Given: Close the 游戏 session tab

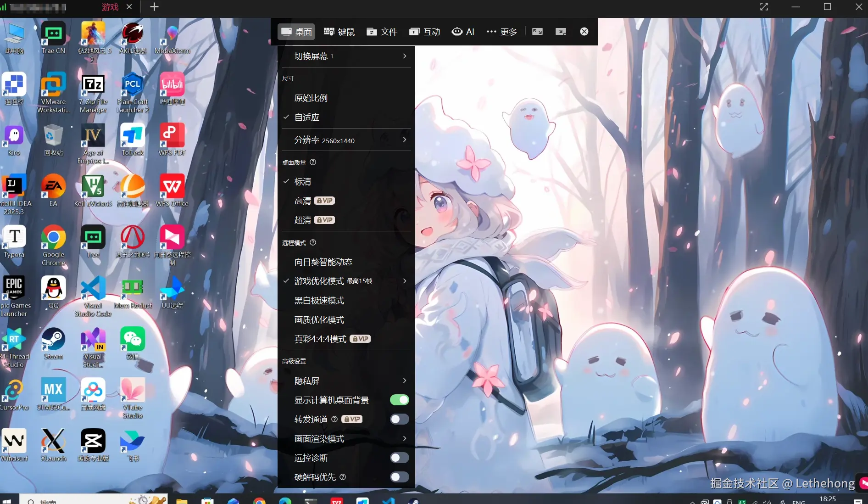Looking at the screenshot, I should click(x=129, y=7).
